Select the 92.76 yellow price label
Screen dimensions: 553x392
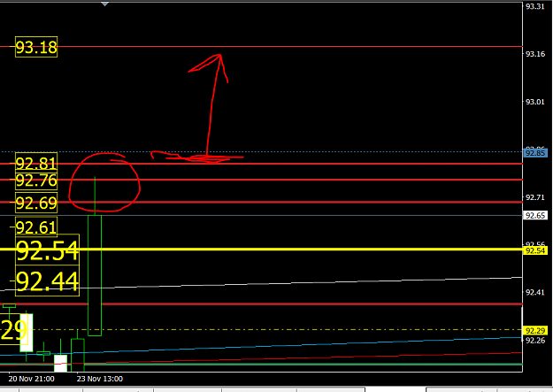coord(36,181)
